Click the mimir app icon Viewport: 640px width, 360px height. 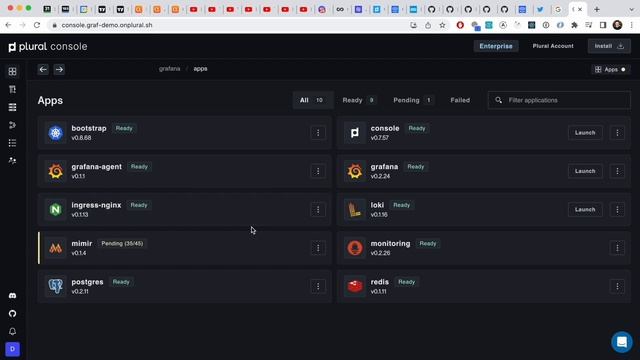tap(56, 248)
